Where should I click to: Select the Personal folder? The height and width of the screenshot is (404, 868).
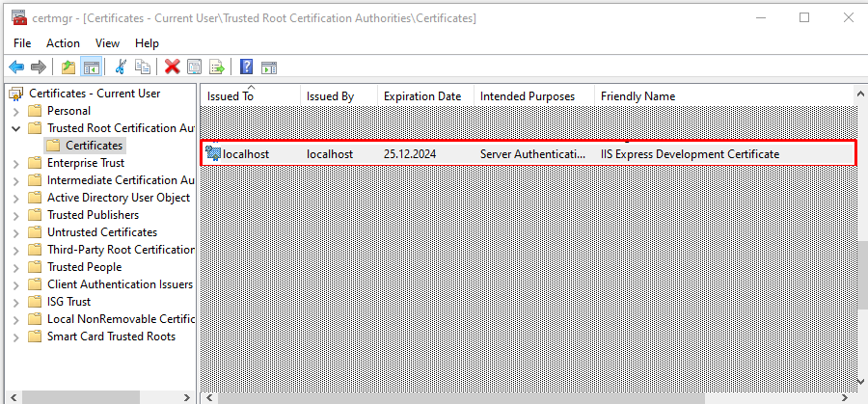click(x=68, y=111)
